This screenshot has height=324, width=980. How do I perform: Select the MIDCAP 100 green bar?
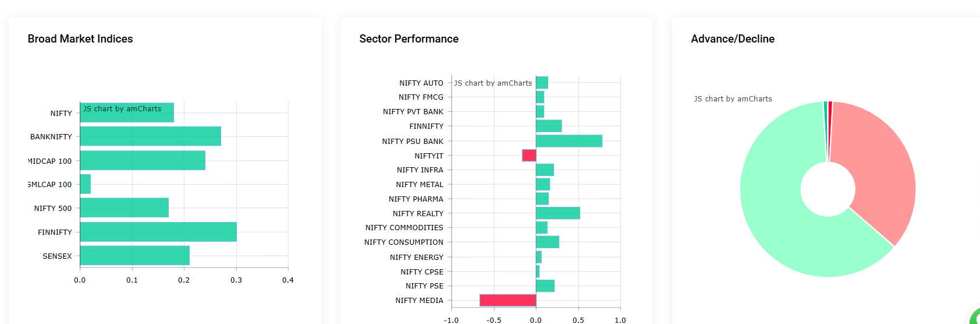coord(143,160)
